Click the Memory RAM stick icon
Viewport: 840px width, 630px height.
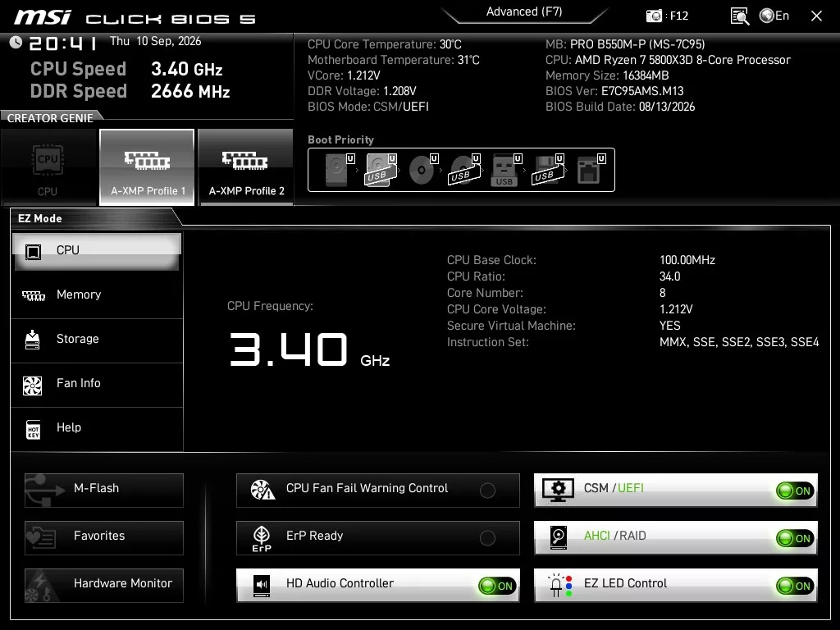pyautogui.click(x=33, y=295)
